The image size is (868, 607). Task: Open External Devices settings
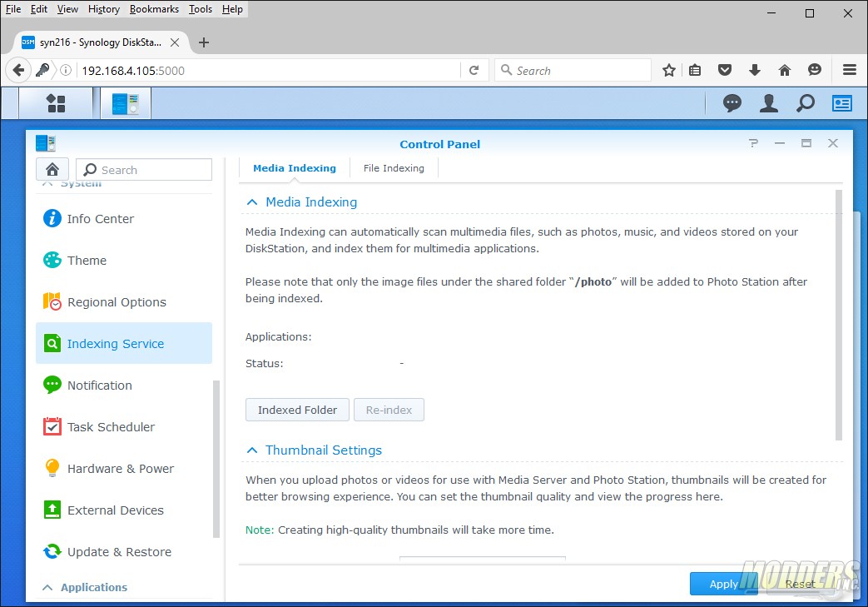coord(125,510)
